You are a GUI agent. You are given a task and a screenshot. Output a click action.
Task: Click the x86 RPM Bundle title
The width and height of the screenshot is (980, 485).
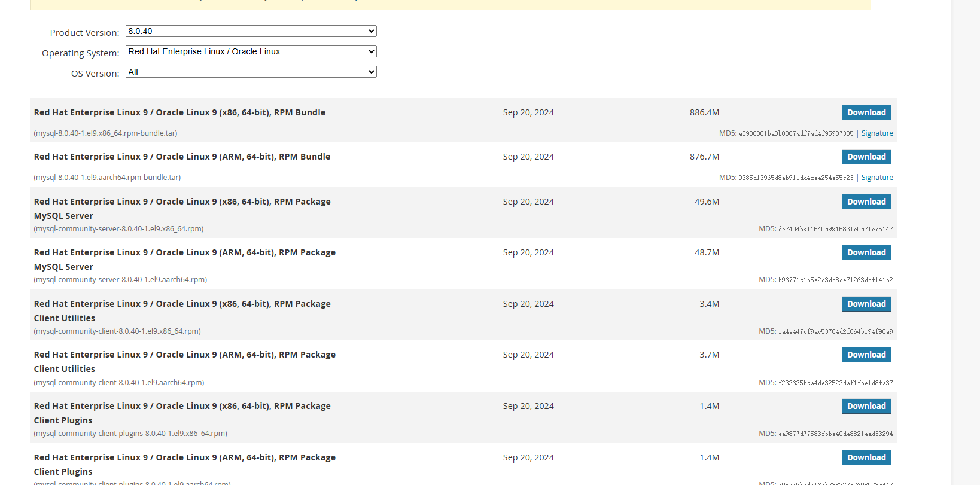(179, 112)
